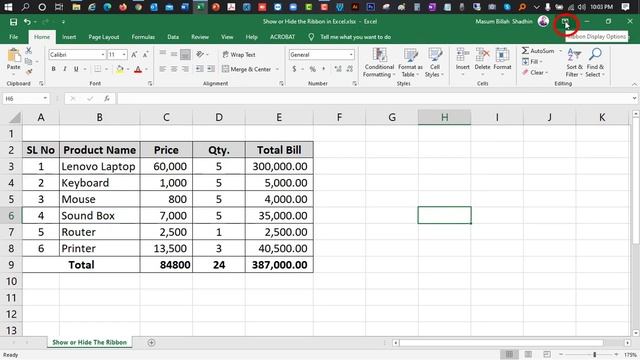Toggle Underline formatting
This screenshot has height=360, width=640.
pos(76,69)
